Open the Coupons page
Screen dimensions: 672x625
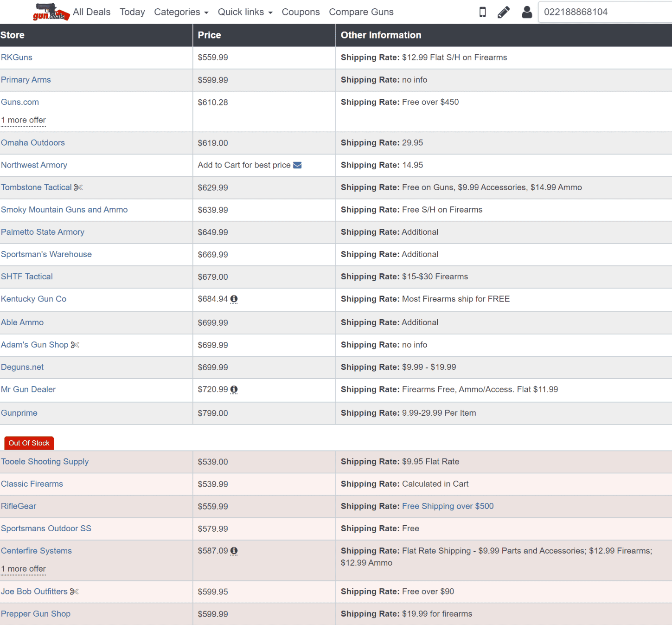(301, 12)
